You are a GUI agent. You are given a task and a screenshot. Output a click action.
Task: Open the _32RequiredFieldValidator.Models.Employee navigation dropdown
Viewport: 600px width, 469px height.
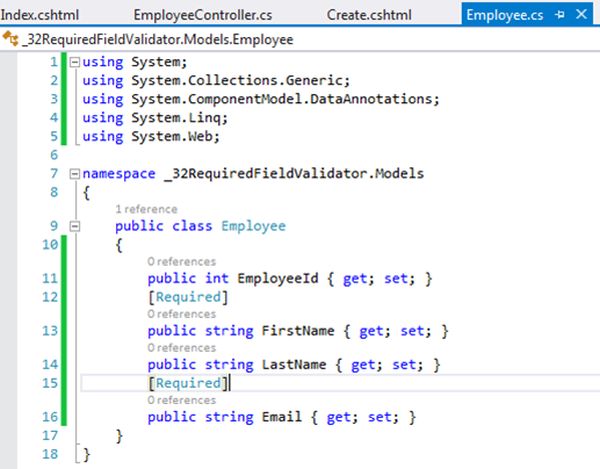(x=158, y=39)
